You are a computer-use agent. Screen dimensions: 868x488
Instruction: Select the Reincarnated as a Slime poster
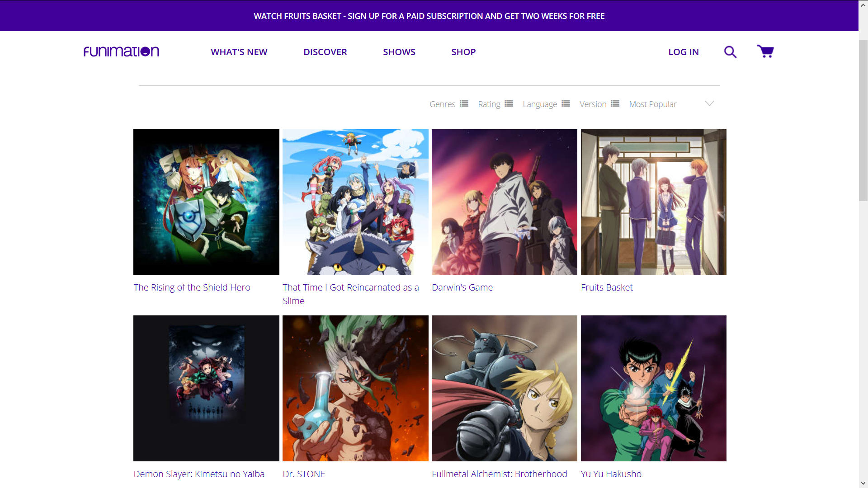(x=355, y=202)
